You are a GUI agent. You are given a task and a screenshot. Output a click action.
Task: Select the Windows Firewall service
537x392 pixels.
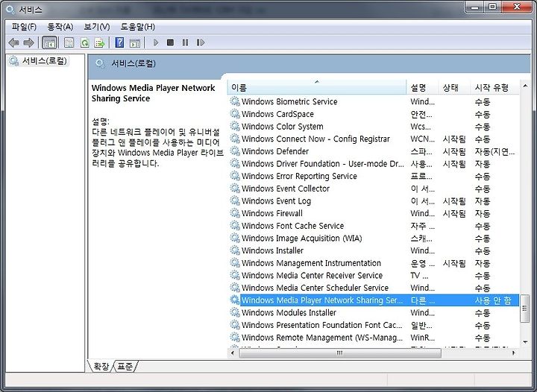pyautogui.click(x=374, y=213)
